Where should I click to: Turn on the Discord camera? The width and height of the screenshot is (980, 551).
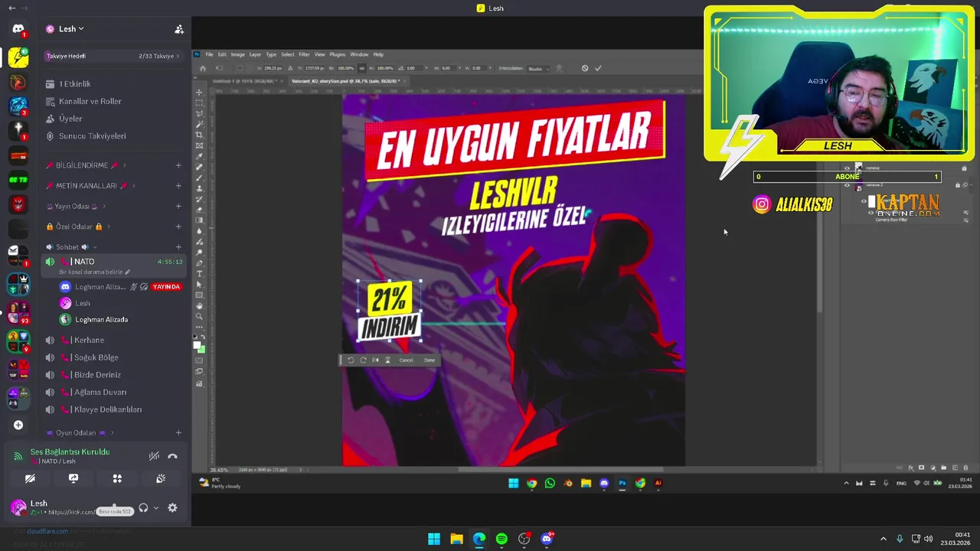click(x=30, y=478)
